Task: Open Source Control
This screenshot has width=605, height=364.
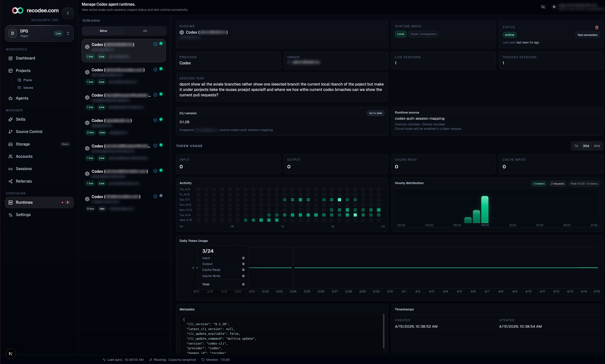Action: pyautogui.click(x=39, y=132)
